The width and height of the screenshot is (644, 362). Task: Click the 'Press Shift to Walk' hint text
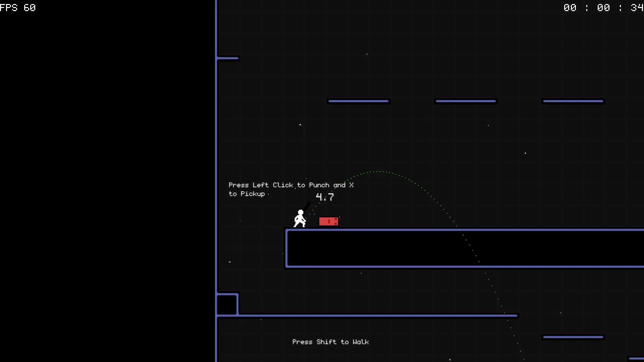[x=330, y=342]
